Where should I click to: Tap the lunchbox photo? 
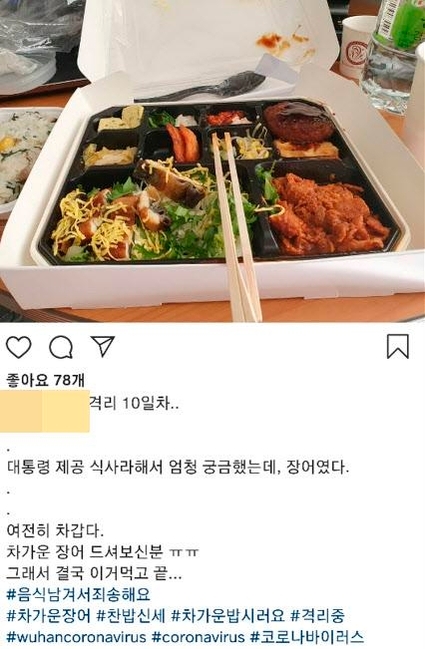[x=212, y=161]
